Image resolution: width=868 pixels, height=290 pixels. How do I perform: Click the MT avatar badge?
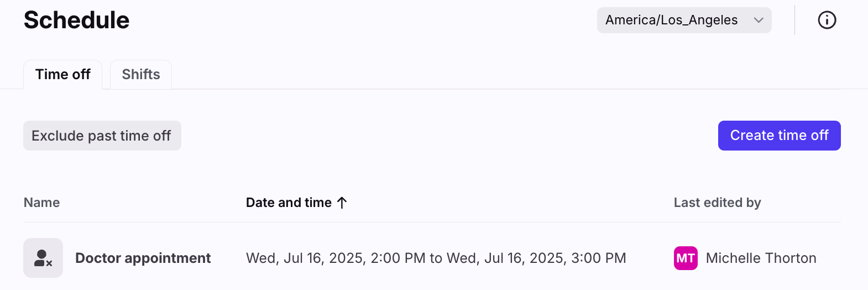[x=686, y=258]
